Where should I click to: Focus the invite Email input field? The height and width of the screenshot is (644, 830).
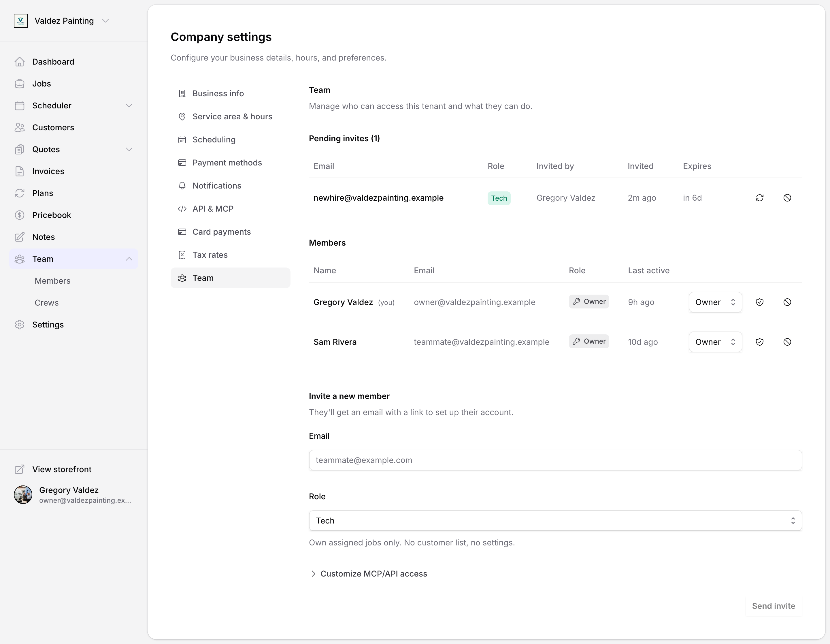(555, 460)
